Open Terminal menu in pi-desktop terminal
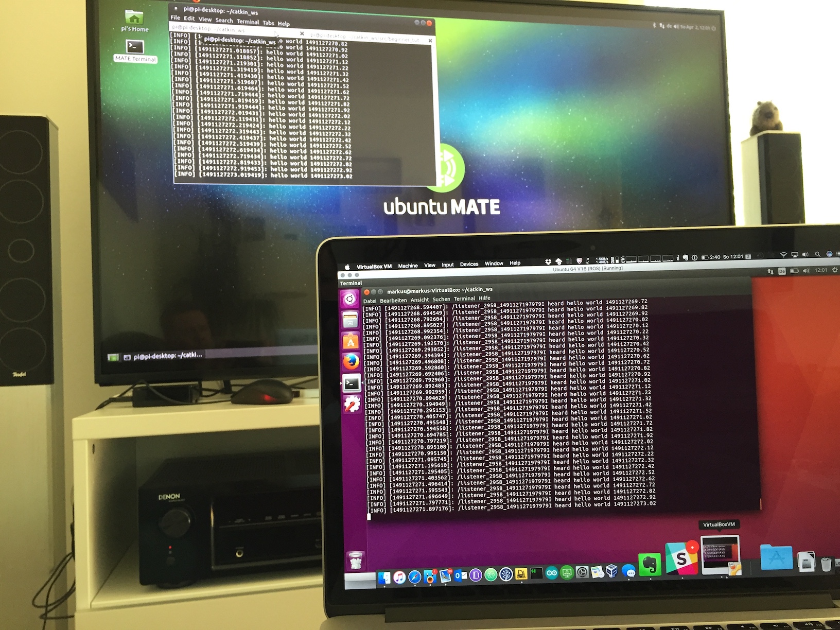This screenshot has width=840, height=630. (x=248, y=22)
